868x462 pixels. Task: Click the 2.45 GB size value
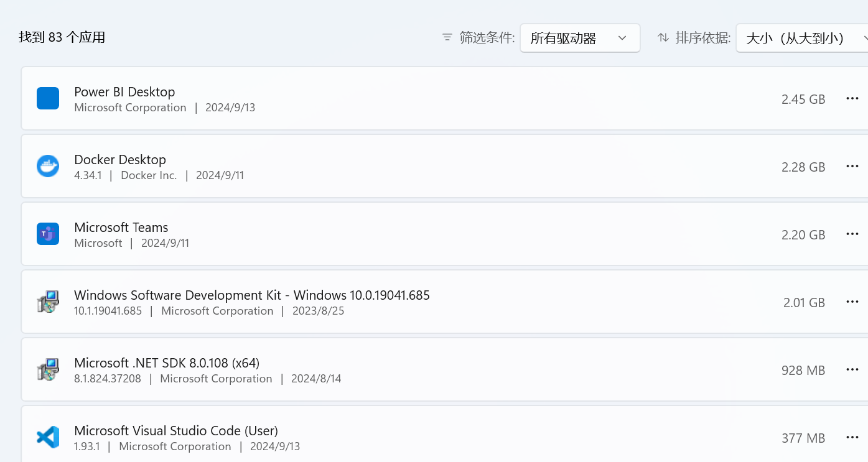point(803,99)
